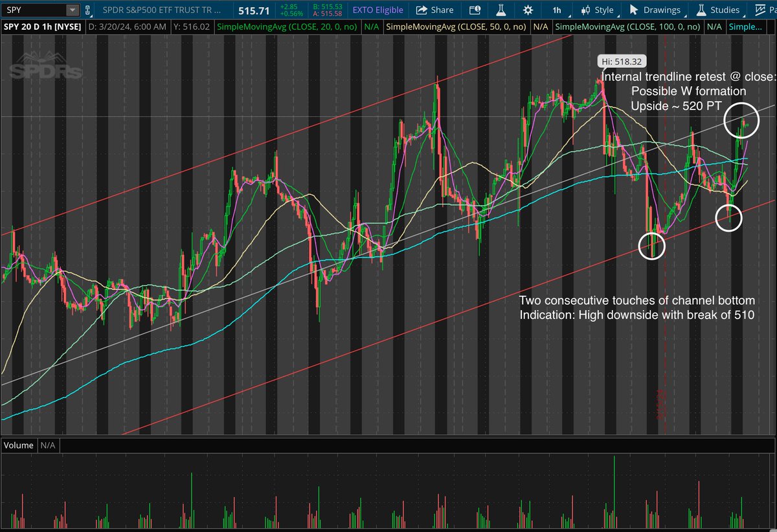This screenshot has width=777, height=532.
Task: Select the 'Possible W formation' text note
Action: click(688, 91)
